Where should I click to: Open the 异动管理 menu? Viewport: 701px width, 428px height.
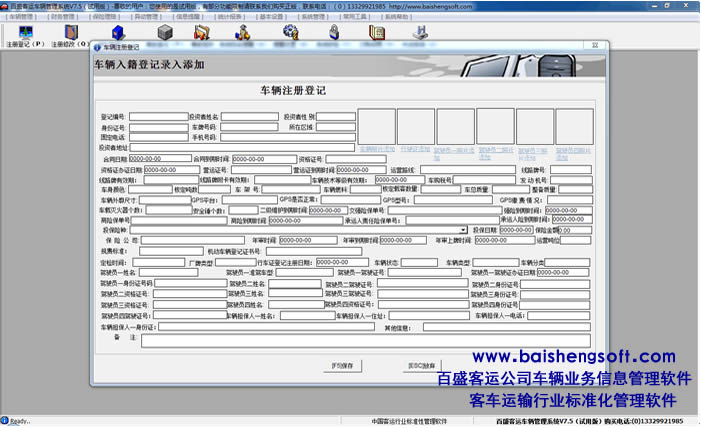point(146,17)
